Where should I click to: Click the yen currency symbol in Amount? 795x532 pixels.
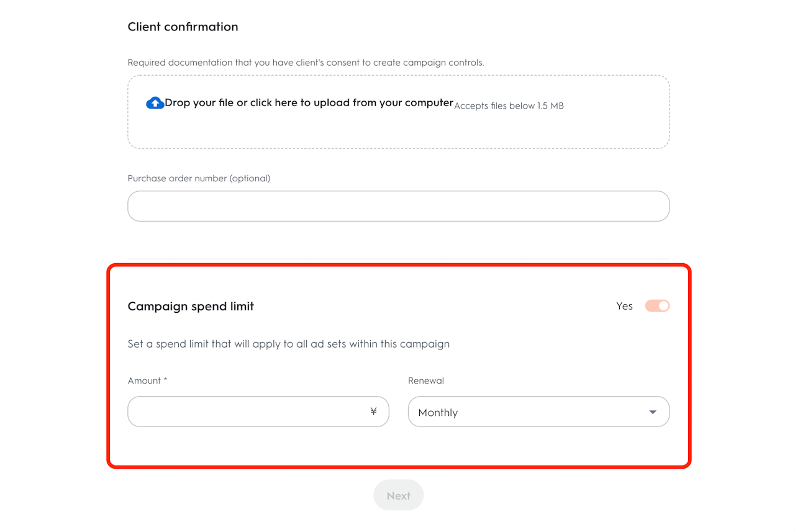pos(373,412)
